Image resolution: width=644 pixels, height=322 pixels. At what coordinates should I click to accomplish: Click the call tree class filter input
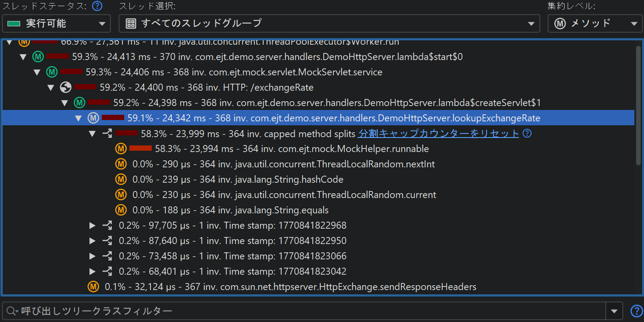307,311
